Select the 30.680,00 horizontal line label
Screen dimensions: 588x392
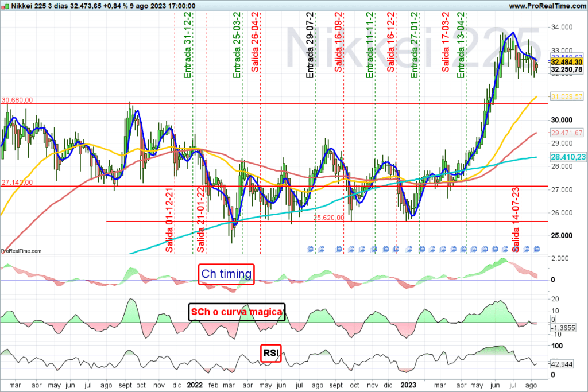point(17,100)
